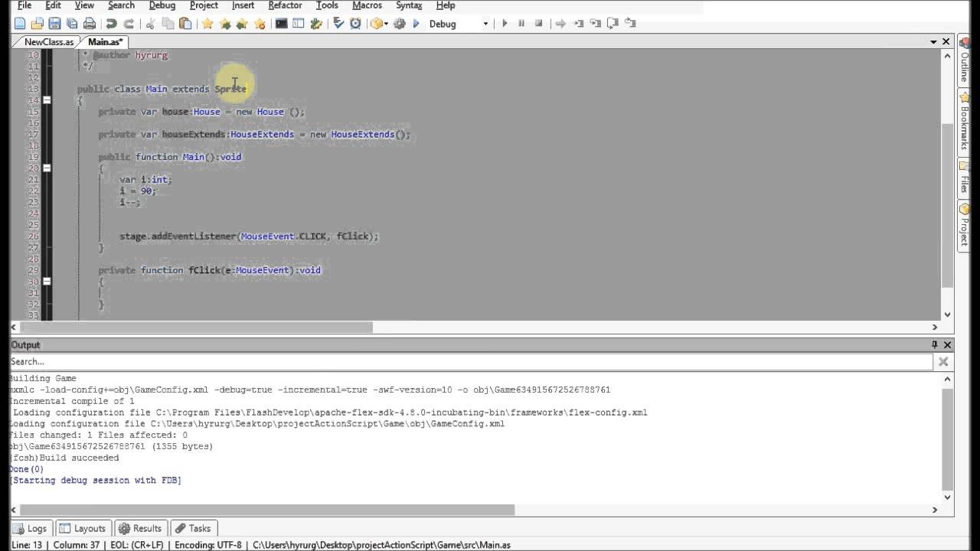Click the code editor vertical scrollbar thumb
Viewport: 980px width, 551px height.
[947, 207]
